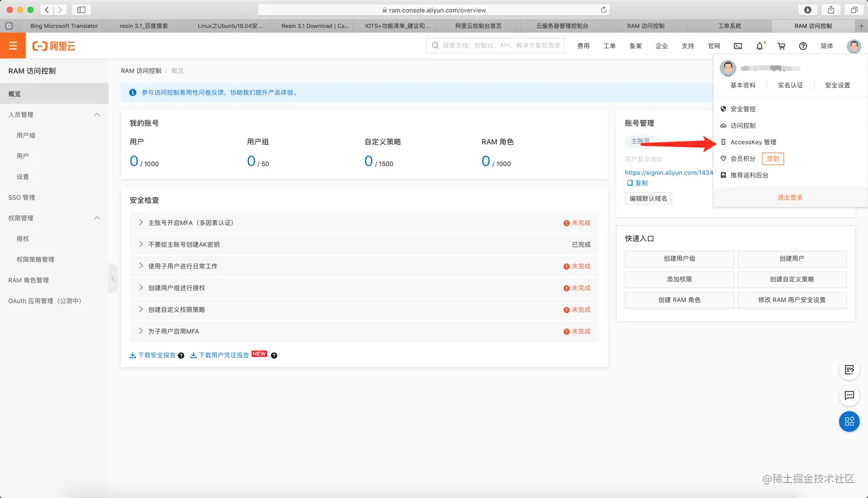The width and height of the screenshot is (868, 498).
Task: Click the 创建 RAM 角色 button
Action: coord(680,300)
